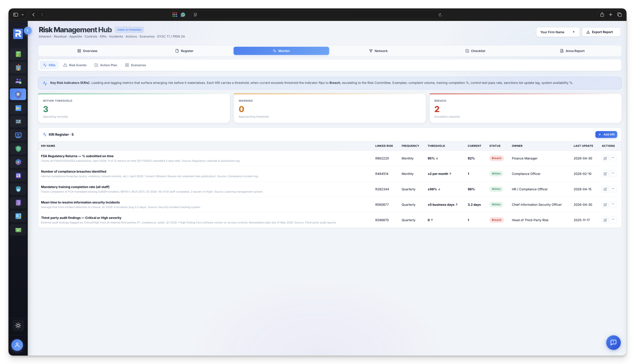
Task: Open the news card sidebar icon
Action: 18,122
